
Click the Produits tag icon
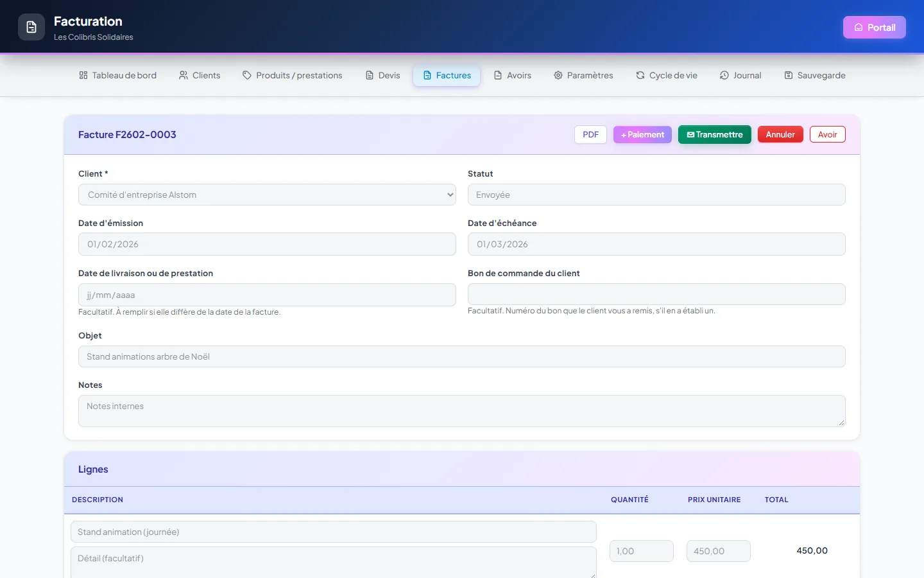[247, 75]
